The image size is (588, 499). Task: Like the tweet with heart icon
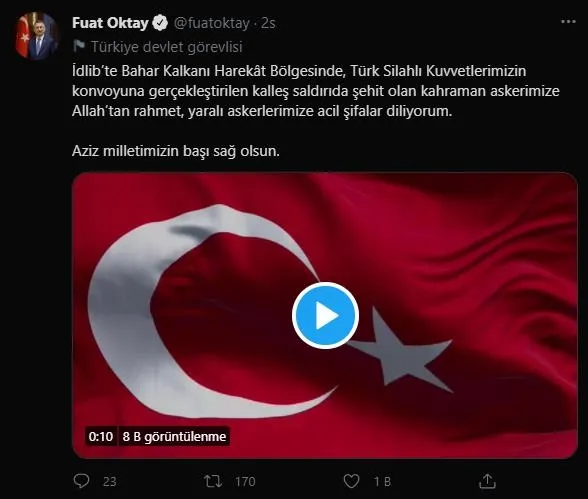pos(351,481)
